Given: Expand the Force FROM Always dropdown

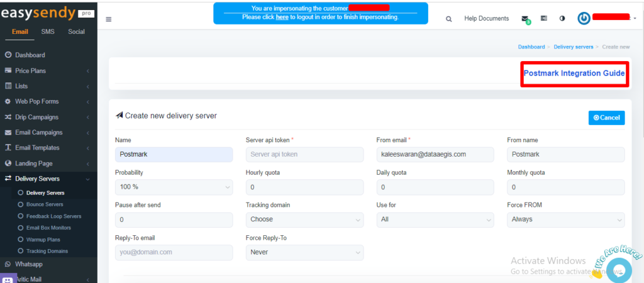Looking at the screenshot, I should click(565, 219).
